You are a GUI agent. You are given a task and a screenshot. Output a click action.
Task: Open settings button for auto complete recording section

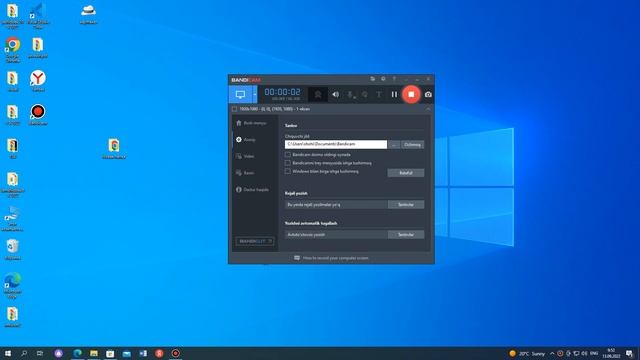click(405, 235)
